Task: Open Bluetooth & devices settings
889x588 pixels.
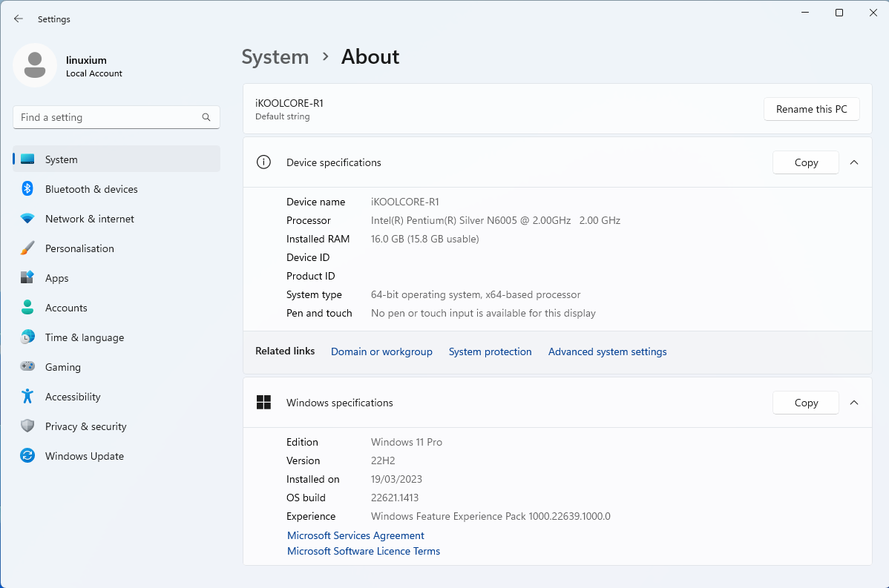Action: tap(117, 189)
